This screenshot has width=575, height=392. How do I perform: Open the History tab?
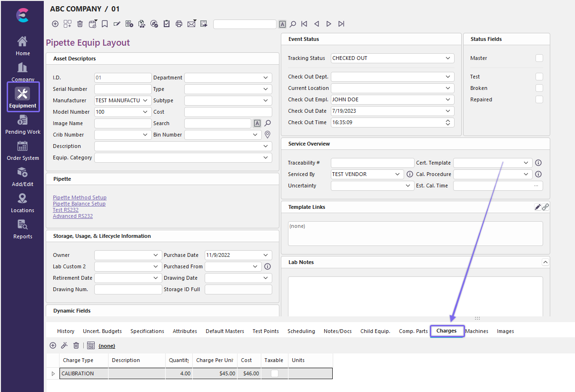point(66,331)
